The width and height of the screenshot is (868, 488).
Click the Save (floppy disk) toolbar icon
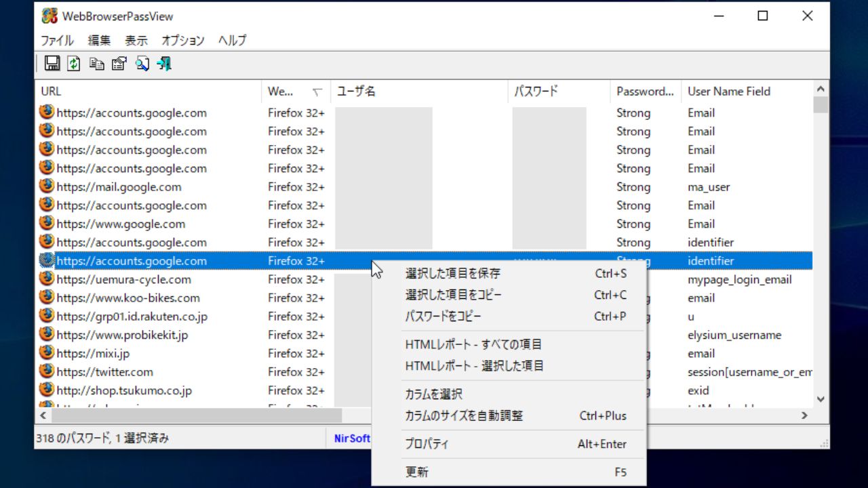click(x=52, y=64)
